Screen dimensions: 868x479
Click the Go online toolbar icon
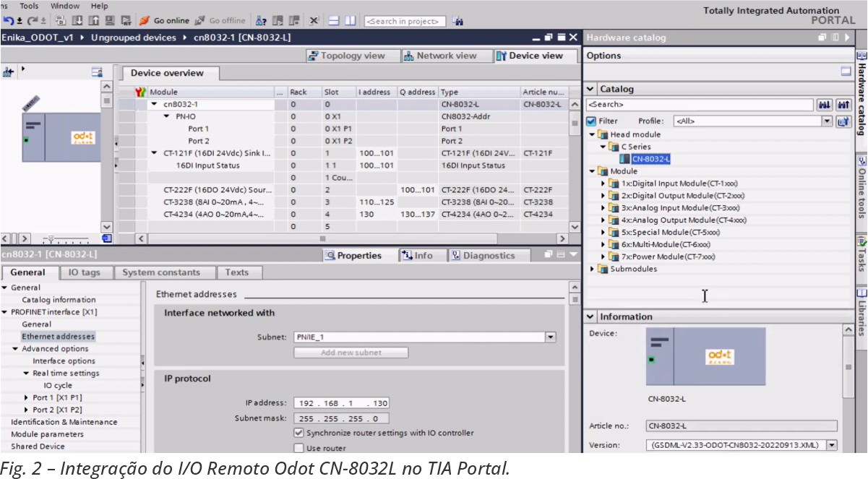(145, 20)
